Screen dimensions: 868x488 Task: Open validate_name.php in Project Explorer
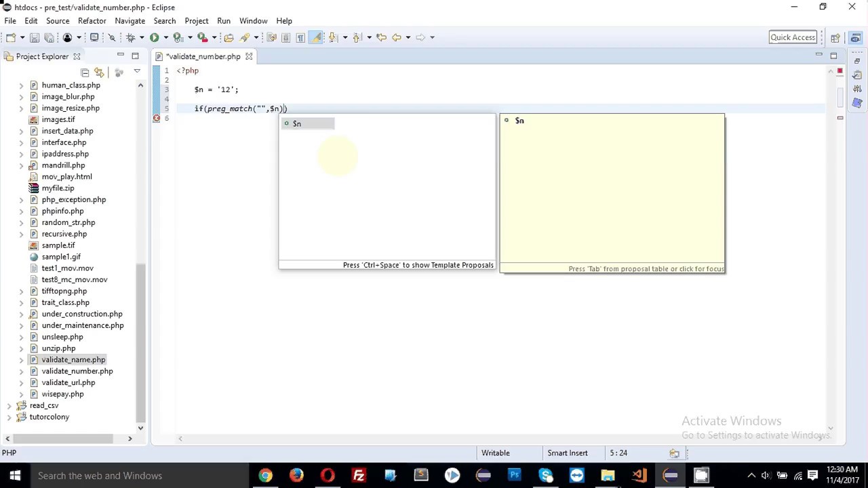[x=73, y=360]
